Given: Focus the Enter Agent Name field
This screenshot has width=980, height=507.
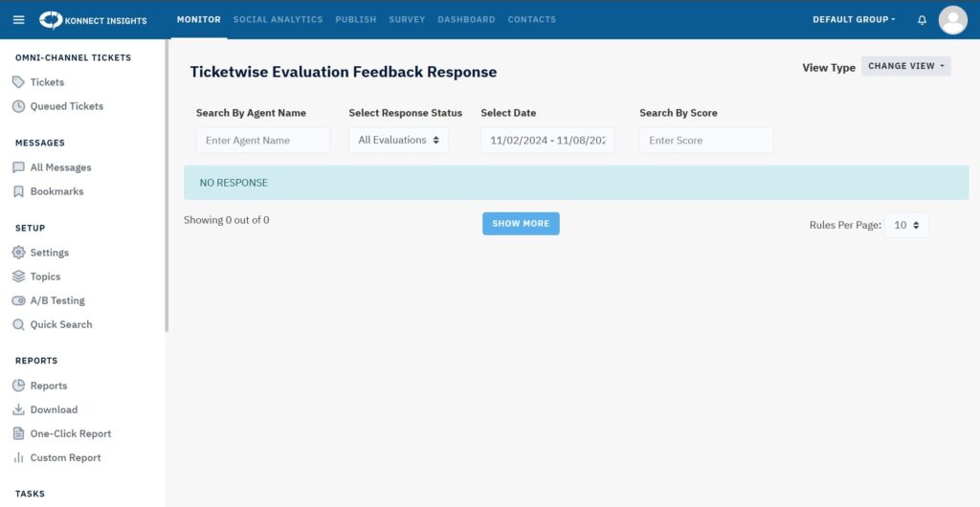Looking at the screenshot, I should [262, 140].
